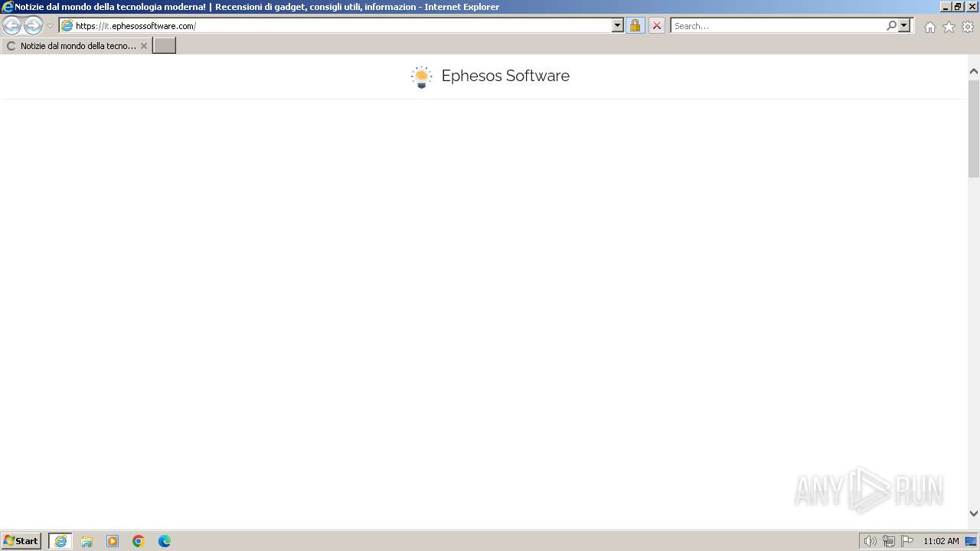
Task: Open Action Center flag tray icon
Action: point(907,541)
